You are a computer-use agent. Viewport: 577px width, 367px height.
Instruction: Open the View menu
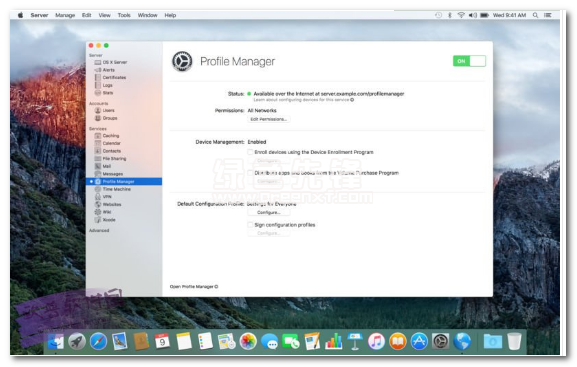tap(105, 15)
